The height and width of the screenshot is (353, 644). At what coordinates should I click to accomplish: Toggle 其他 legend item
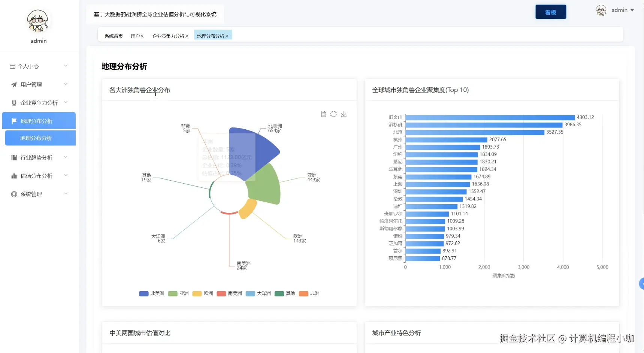click(x=285, y=293)
